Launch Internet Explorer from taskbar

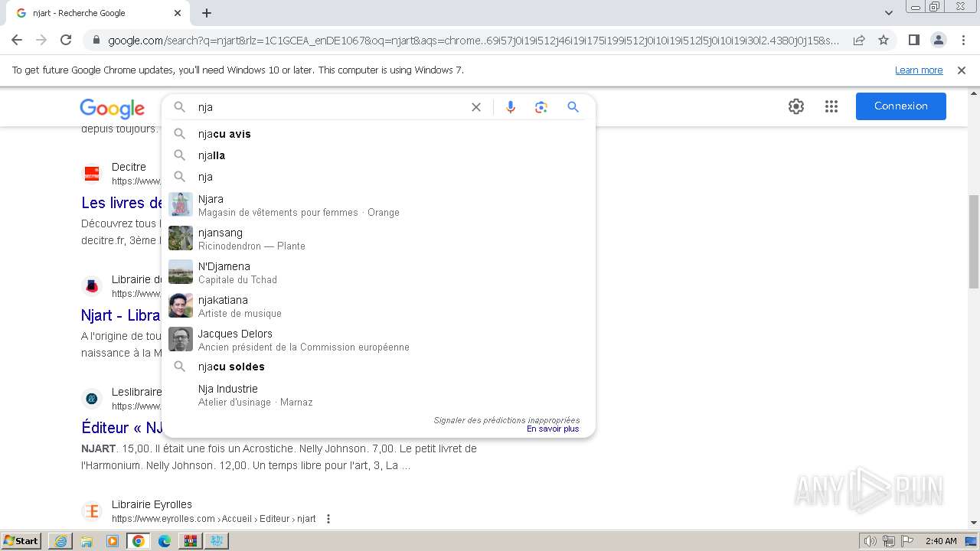coord(60,541)
